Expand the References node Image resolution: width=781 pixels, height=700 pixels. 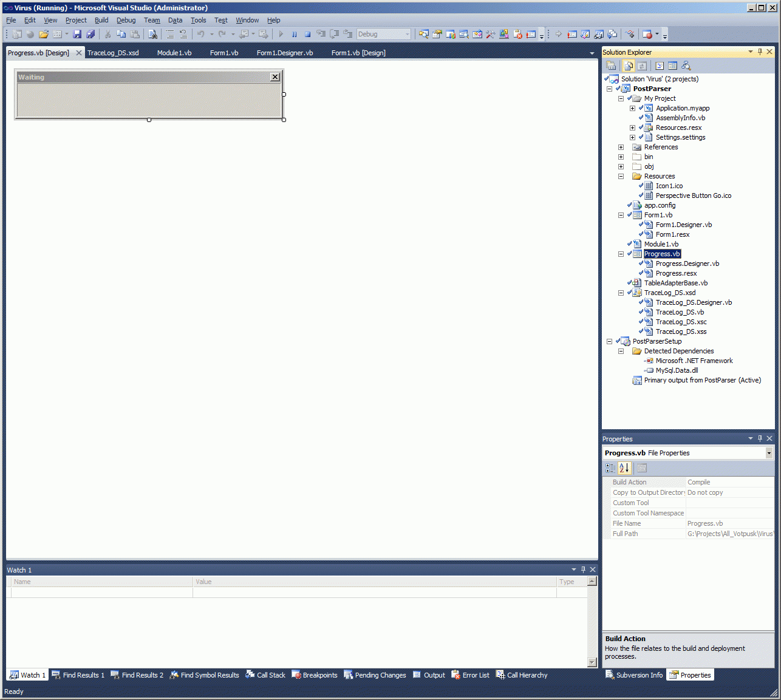pyautogui.click(x=621, y=147)
